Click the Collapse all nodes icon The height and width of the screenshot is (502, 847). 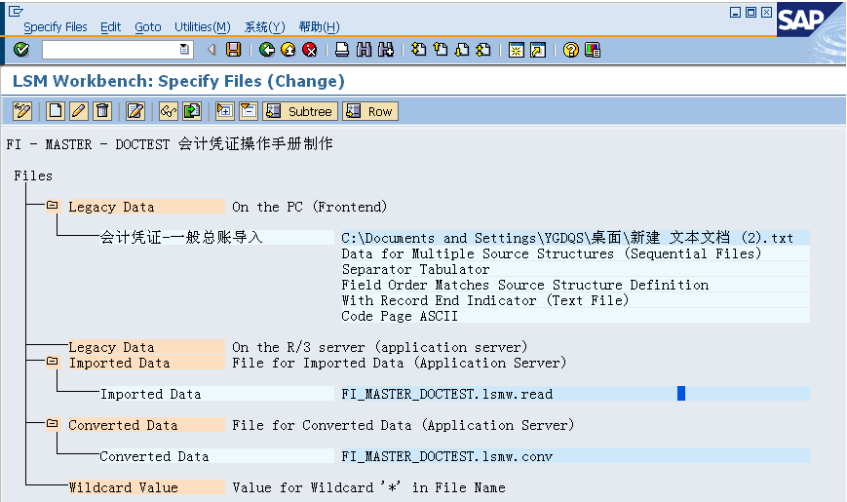click(x=248, y=111)
